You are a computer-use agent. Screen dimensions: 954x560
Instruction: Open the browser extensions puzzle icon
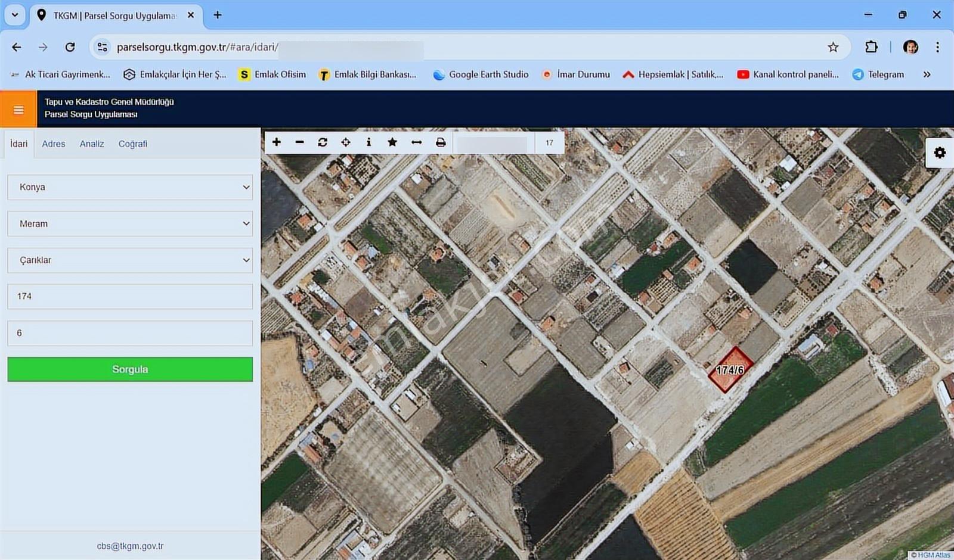pyautogui.click(x=871, y=47)
